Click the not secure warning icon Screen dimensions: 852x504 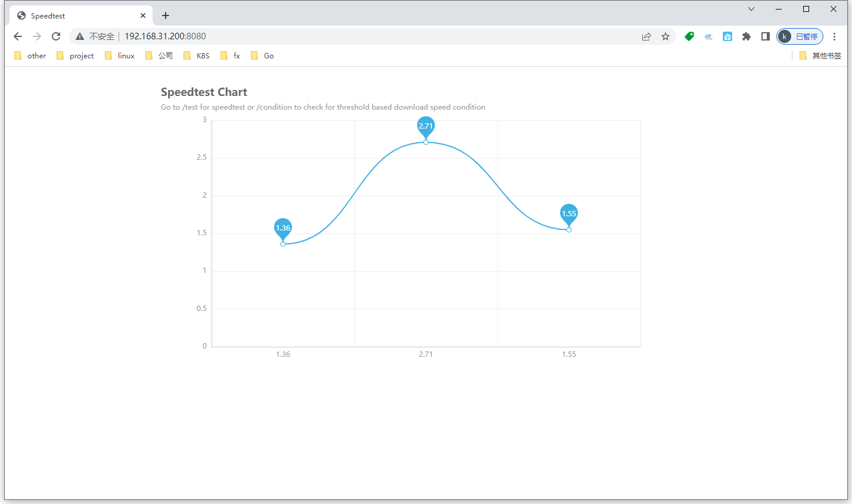(x=79, y=36)
